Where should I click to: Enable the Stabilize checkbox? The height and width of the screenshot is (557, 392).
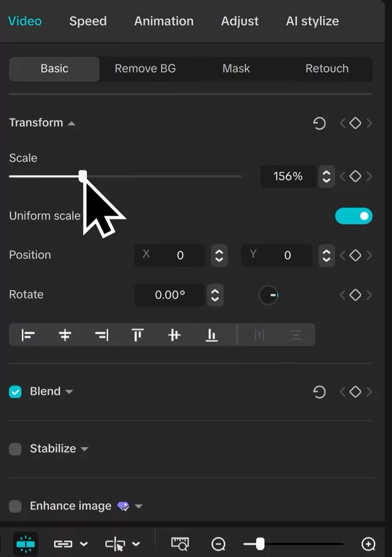coord(15,449)
